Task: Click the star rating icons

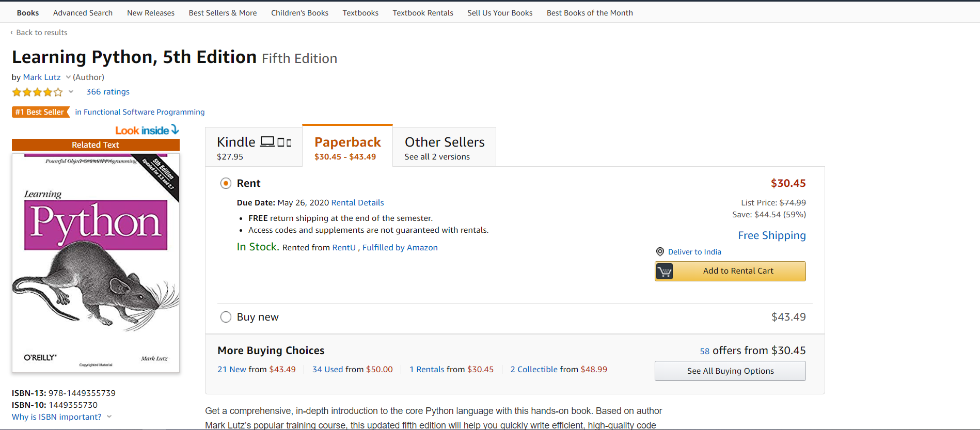Action: pos(37,92)
